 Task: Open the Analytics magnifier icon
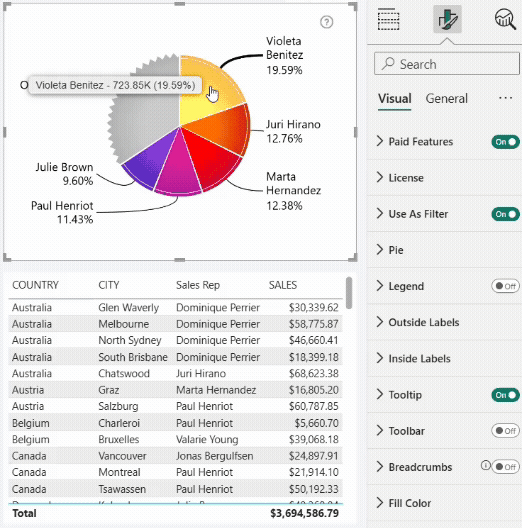click(x=505, y=19)
